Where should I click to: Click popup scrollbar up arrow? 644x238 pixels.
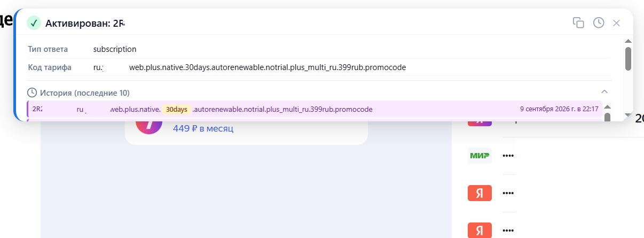point(628,41)
